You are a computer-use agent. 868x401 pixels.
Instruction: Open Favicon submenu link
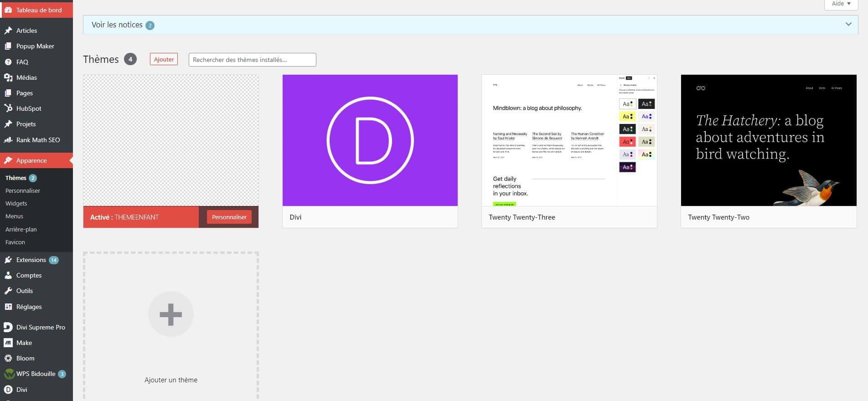click(x=15, y=242)
